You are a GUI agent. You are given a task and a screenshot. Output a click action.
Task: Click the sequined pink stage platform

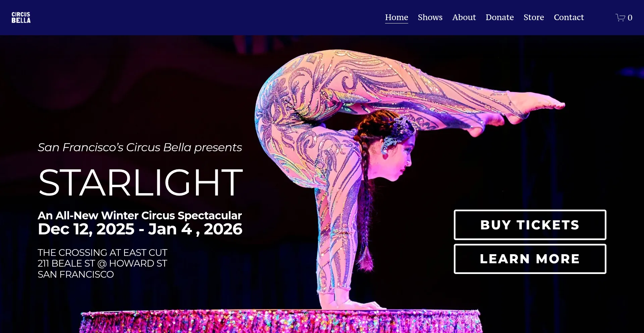point(280,321)
